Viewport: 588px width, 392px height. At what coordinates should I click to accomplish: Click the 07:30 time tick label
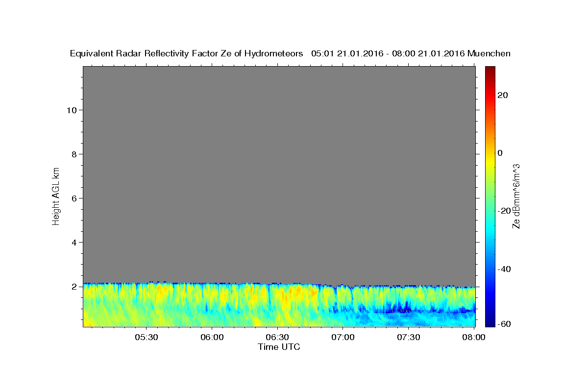click(x=408, y=337)
